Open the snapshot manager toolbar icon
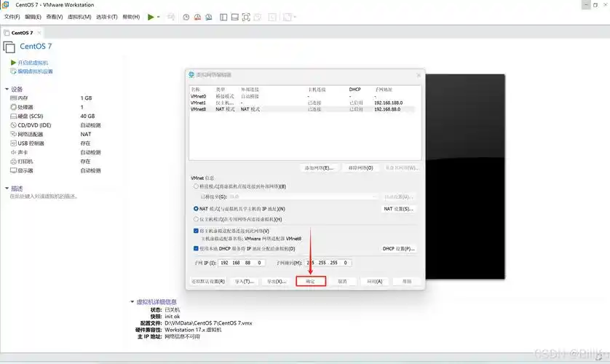 click(x=210, y=17)
